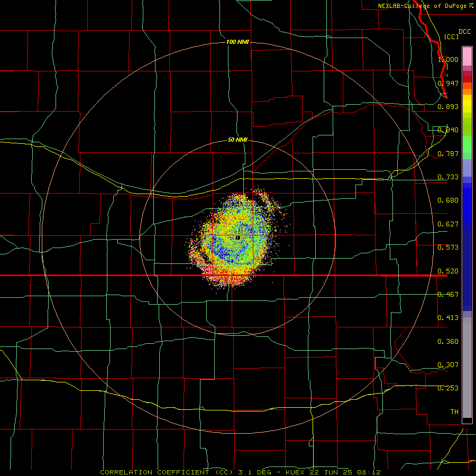Pick the bright green swatch in color bar

467,144
